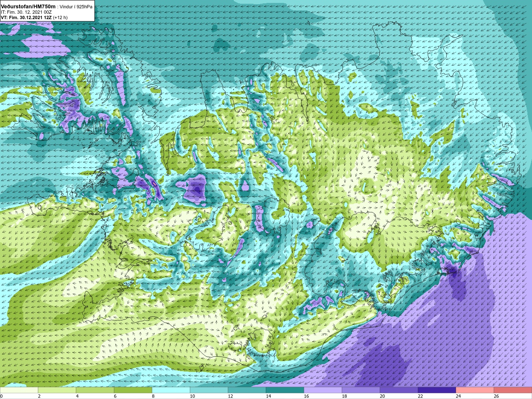Click the 'IT: Fim. 30. 12. 2021 00Z' line
Viewport: 532px width, 399px height.
pyautogui.click(x=27, y=12)
